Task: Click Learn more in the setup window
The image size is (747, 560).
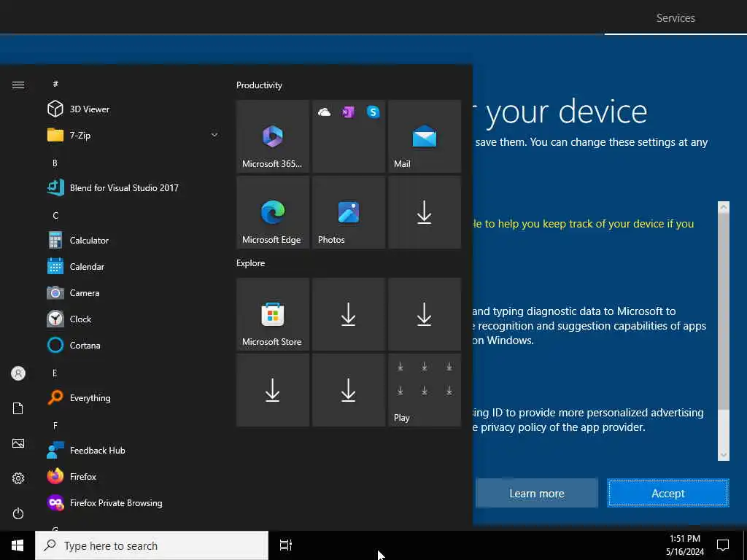Action: [x=536, y=494]
